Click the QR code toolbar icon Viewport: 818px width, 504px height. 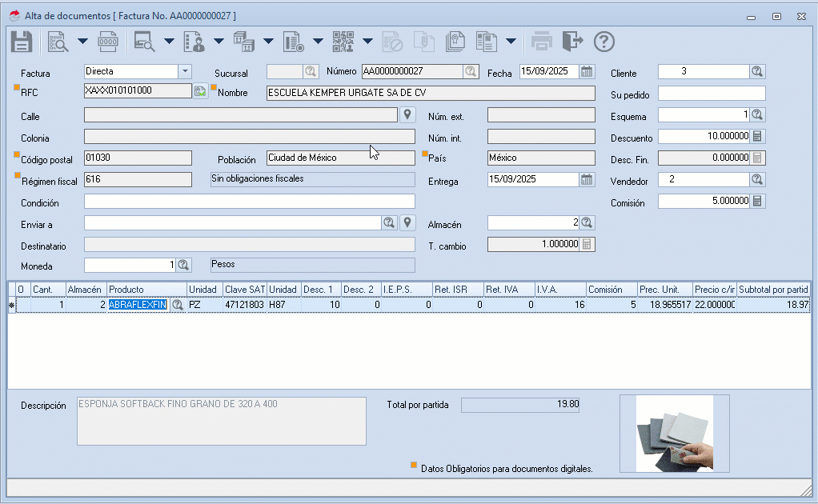(x=343, y=41)
